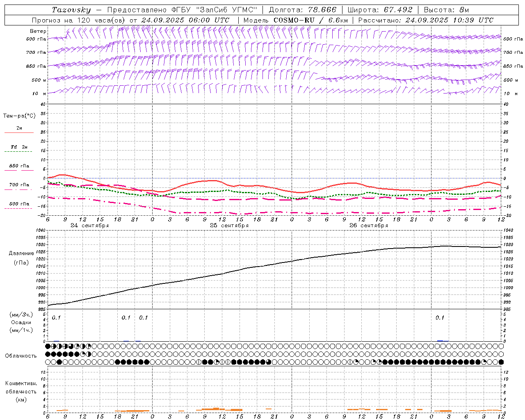This screenshot has width=525, height=420.
Task: Click the rightmost 0.1 precipitation value
Action: [440, 317]
